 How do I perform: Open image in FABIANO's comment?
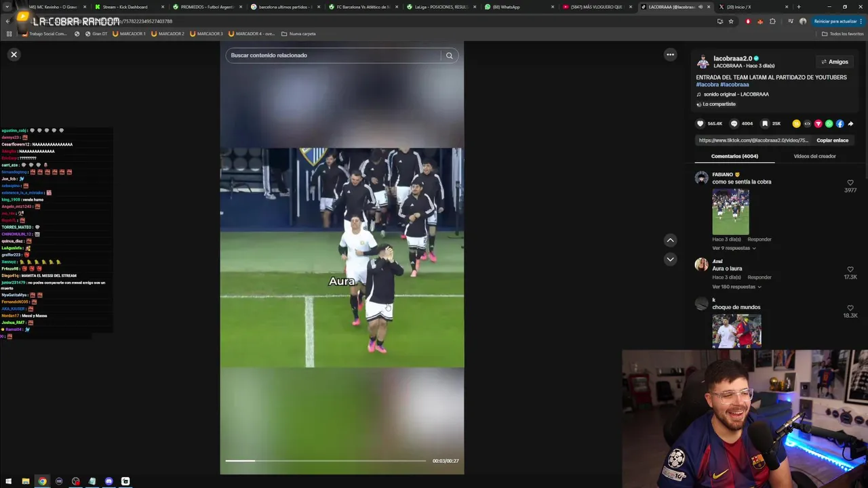tap(730, 211)
